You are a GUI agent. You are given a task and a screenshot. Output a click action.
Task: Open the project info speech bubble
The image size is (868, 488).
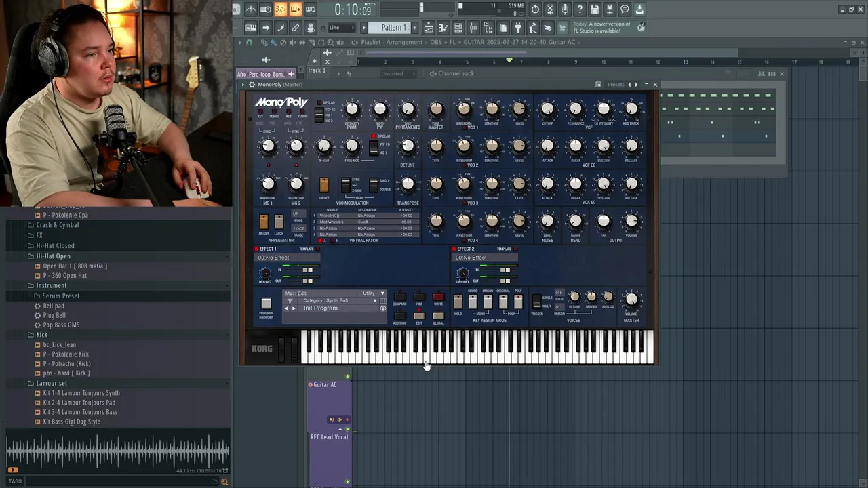tap(624, 9)
